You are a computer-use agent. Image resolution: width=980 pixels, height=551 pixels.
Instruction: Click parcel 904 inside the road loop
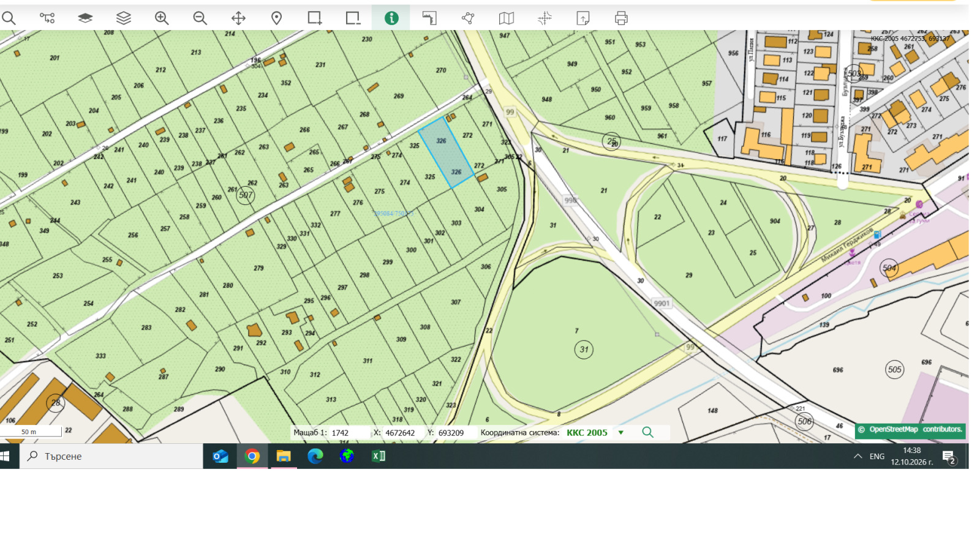point(775,221)
